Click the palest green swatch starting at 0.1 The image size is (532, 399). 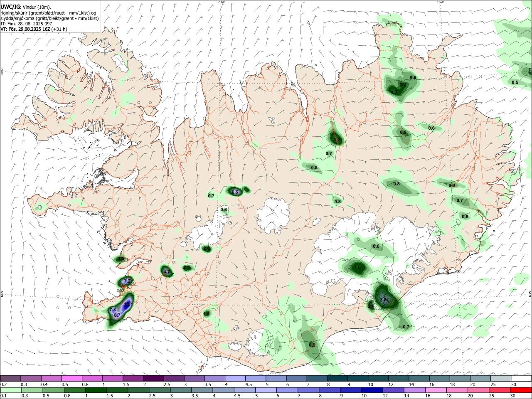10,390
